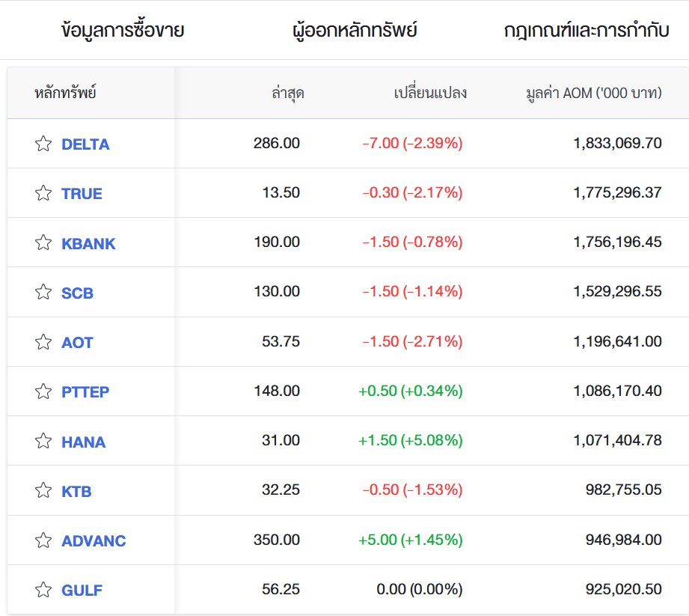Mark KBANK as favorite with star
689x616 pixels.
(43, 243)
